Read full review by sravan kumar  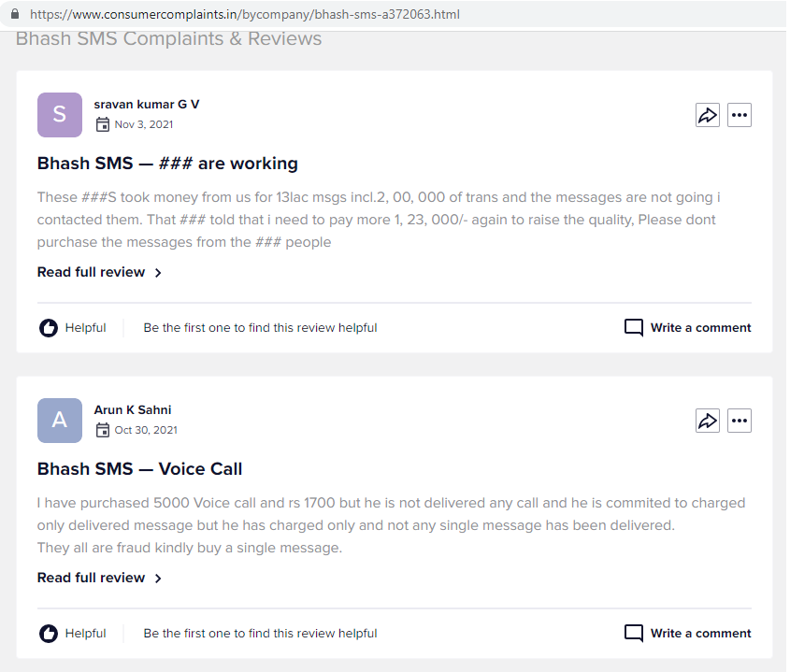[92, 272]
